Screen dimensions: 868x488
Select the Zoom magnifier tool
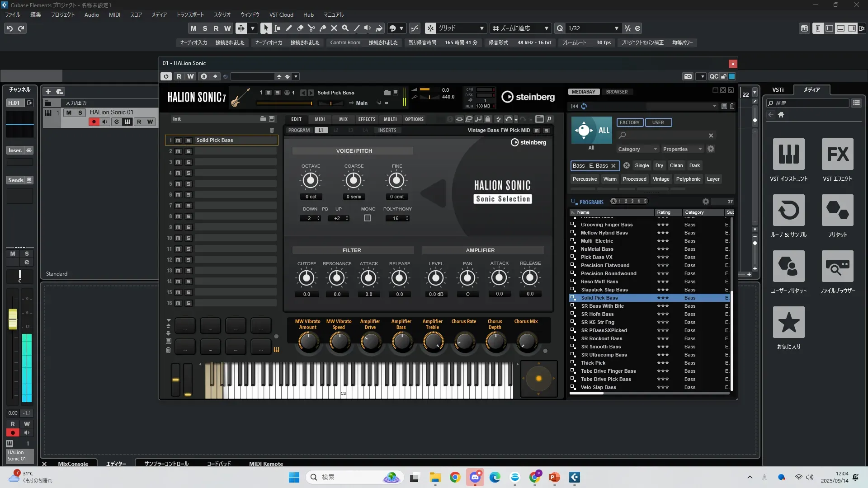tap(345, 28)
